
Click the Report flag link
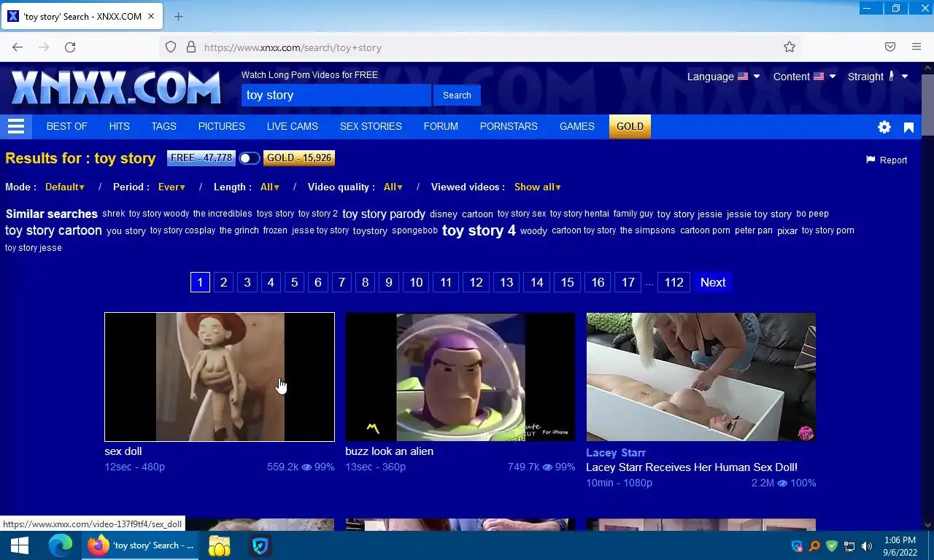[x=887, y=160]
